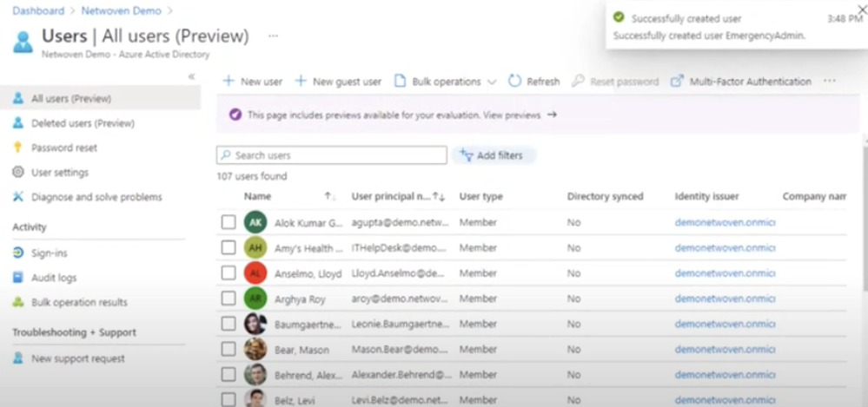Screen dimensions: 868x407
Task: Open All users (Preview) in sidebar
Action: [100, 98]
